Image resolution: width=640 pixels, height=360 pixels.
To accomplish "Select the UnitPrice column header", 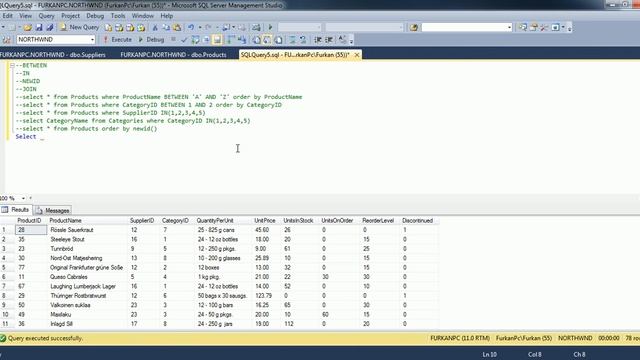I will [x=264, y=220].
